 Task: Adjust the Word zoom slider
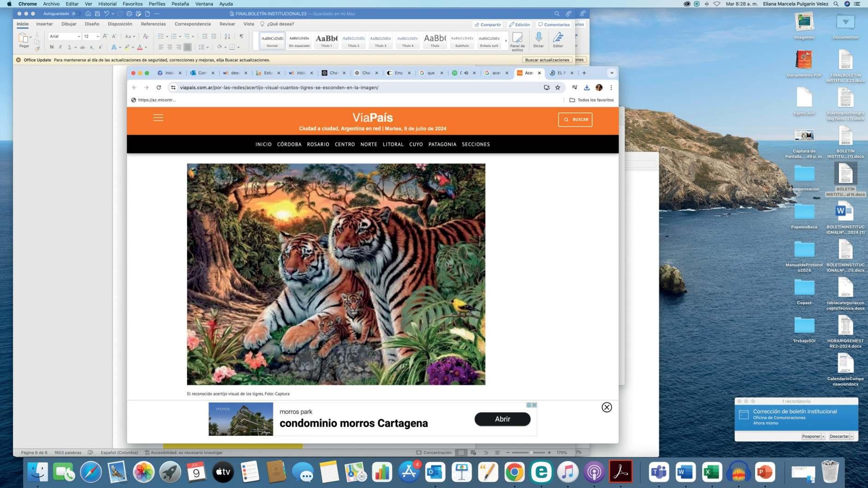coord(531,453)
